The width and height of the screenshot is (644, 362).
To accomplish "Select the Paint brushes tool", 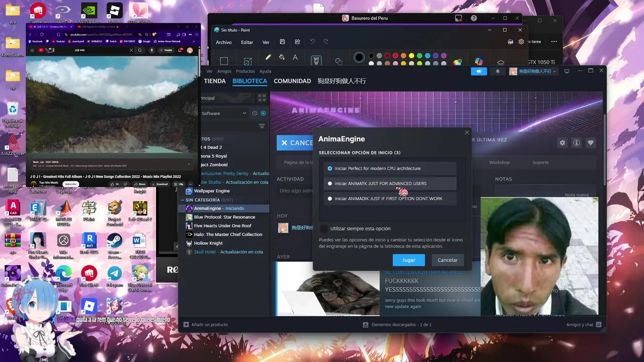I will pos(316,60).
